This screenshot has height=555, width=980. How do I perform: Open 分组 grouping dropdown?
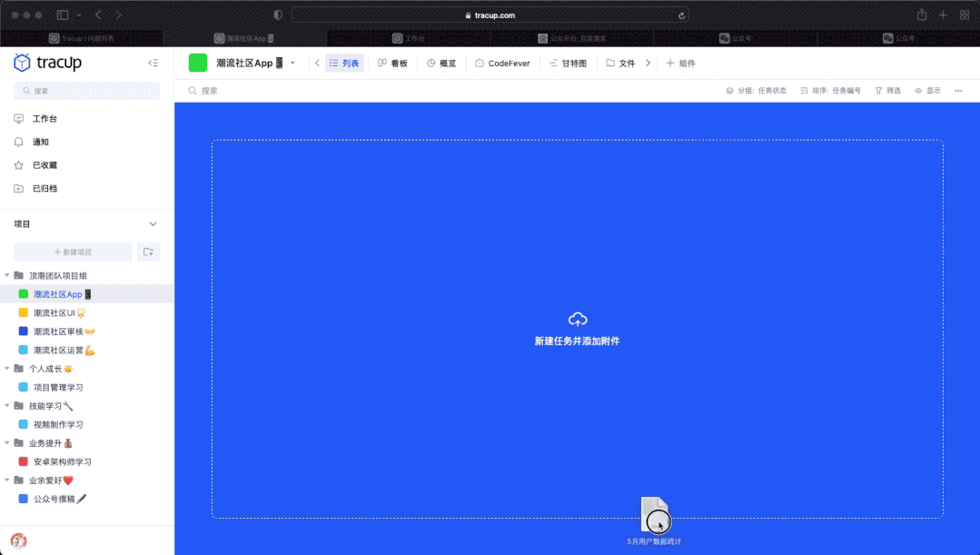756,91
